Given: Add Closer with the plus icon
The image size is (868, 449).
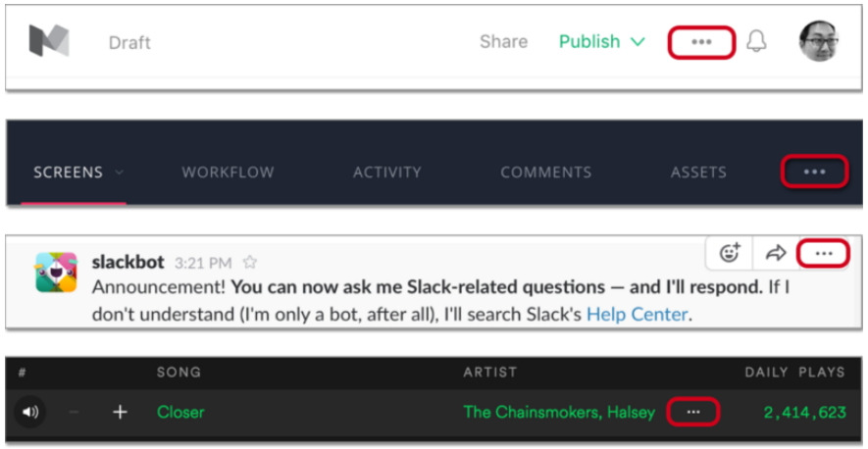Looking at the screenshot, I should coord(120,413).
